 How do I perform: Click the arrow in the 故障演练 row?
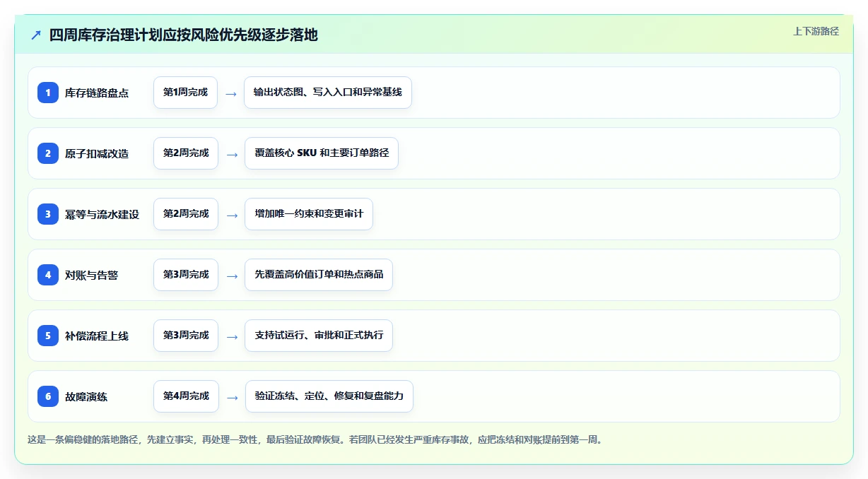232,397
